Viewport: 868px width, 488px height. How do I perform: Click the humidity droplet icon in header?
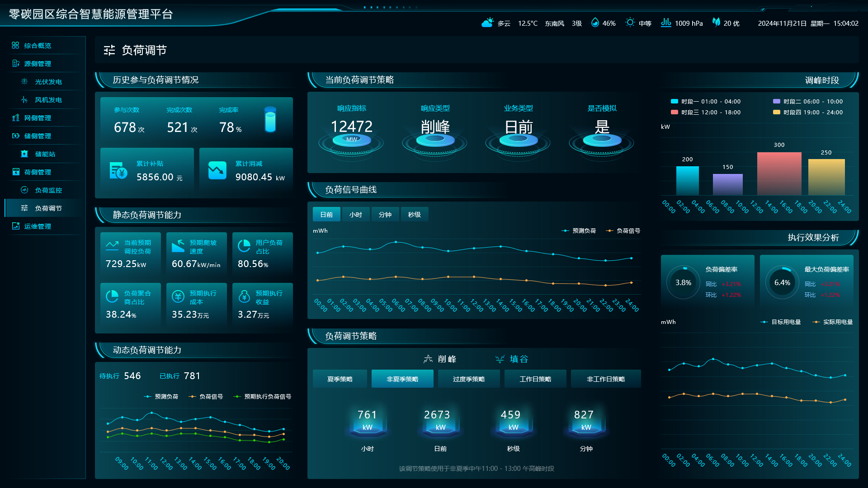[595, 23]
